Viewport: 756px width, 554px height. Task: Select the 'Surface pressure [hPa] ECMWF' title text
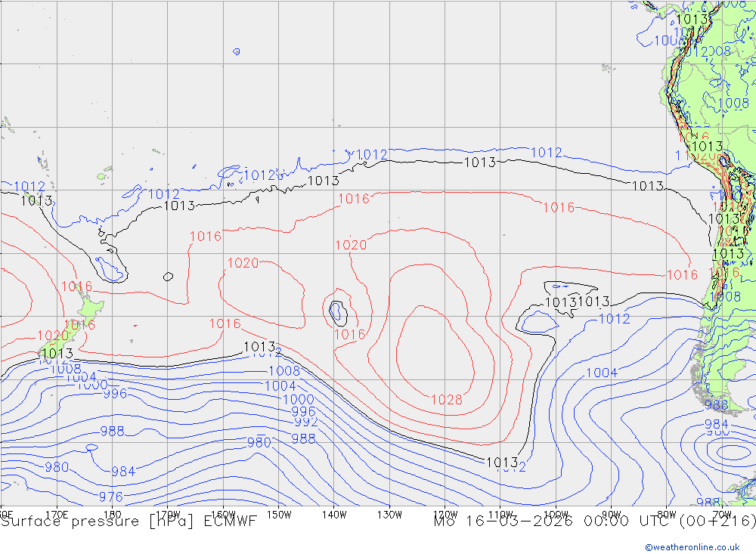click(x=129, y=522)
